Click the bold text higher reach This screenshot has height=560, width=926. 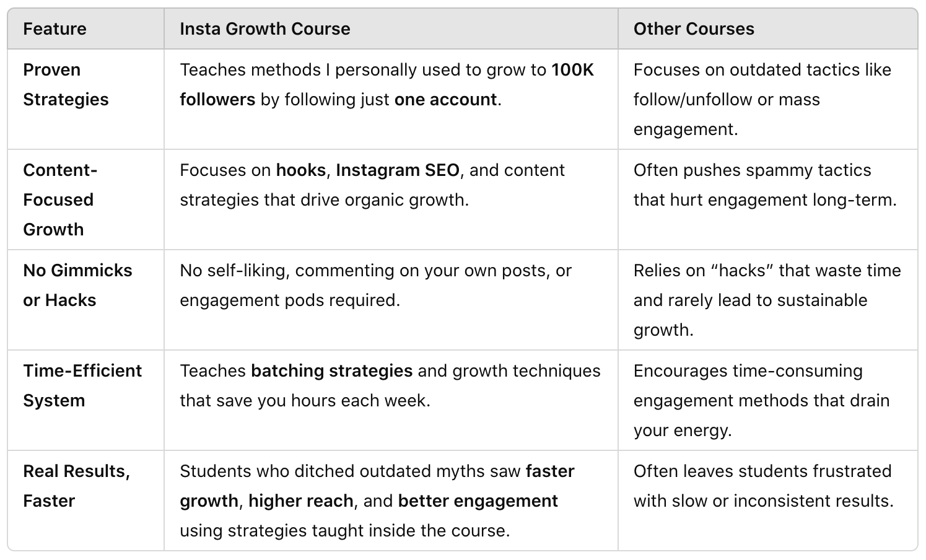tap(301, 501)
